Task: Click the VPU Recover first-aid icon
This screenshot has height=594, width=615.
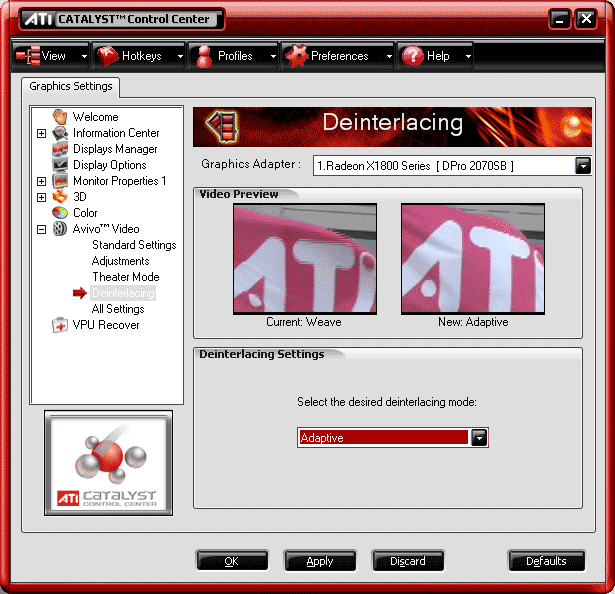Action: pos(60,325)
